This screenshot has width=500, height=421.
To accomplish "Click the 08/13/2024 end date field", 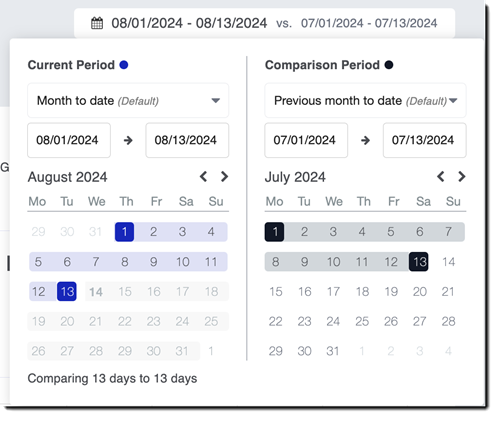I will [187, 140].
